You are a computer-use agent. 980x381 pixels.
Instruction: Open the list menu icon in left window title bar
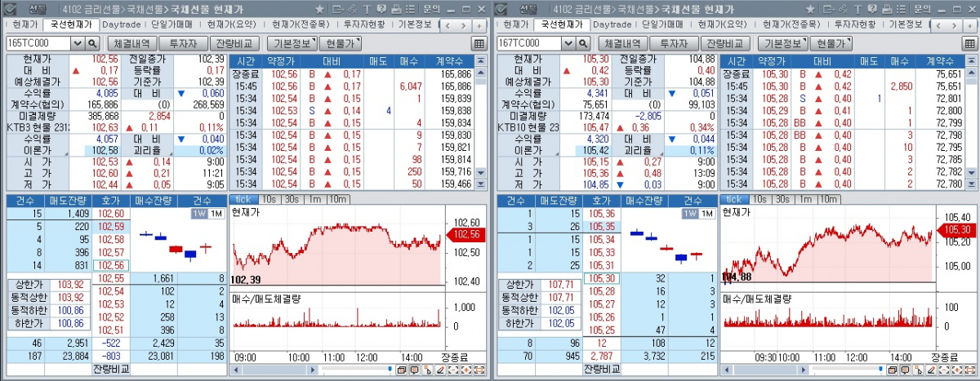[410, 9]
